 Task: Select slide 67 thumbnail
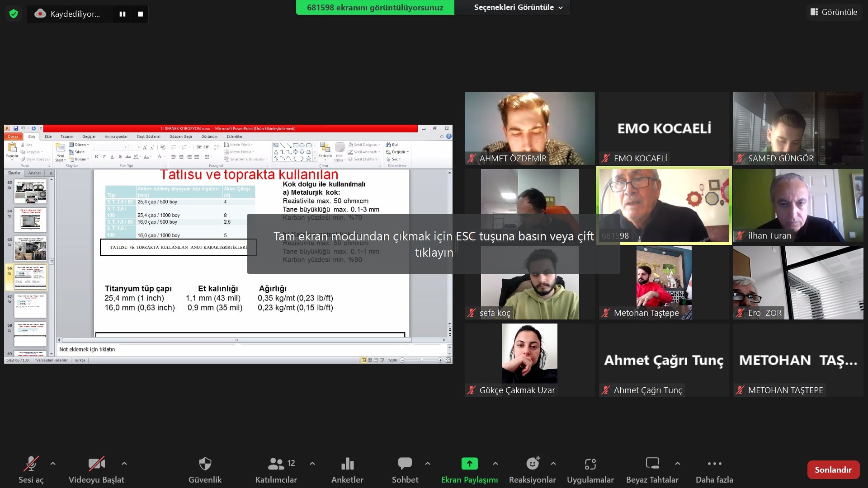click(30, 306)
